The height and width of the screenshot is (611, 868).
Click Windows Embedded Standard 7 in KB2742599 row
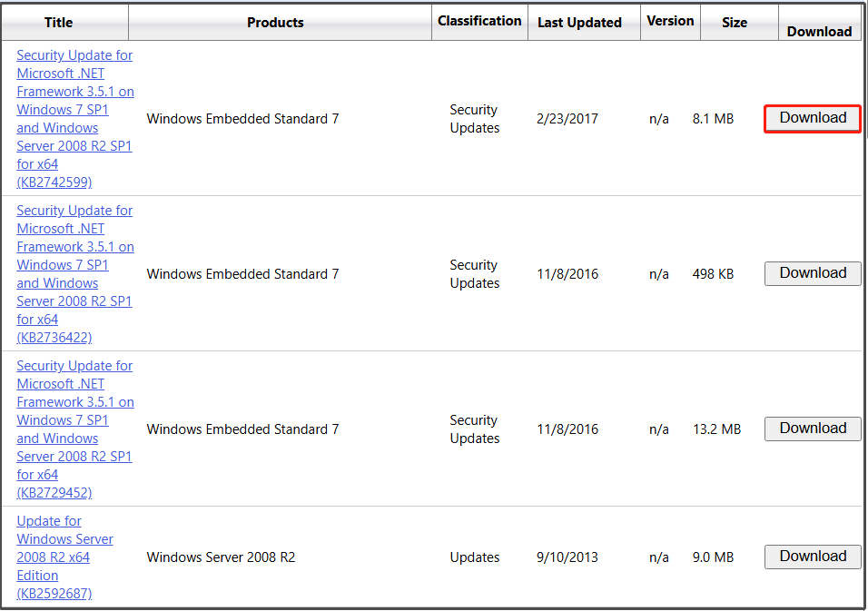click(x=242, y=119)
